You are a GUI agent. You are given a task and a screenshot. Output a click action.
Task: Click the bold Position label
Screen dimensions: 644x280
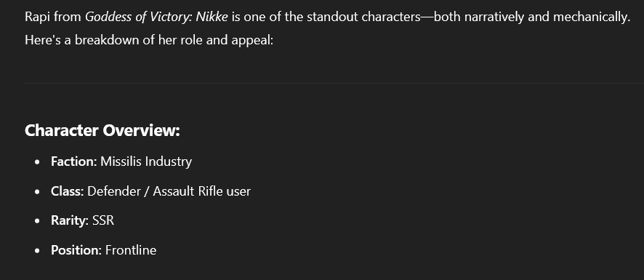coord(76,250)
